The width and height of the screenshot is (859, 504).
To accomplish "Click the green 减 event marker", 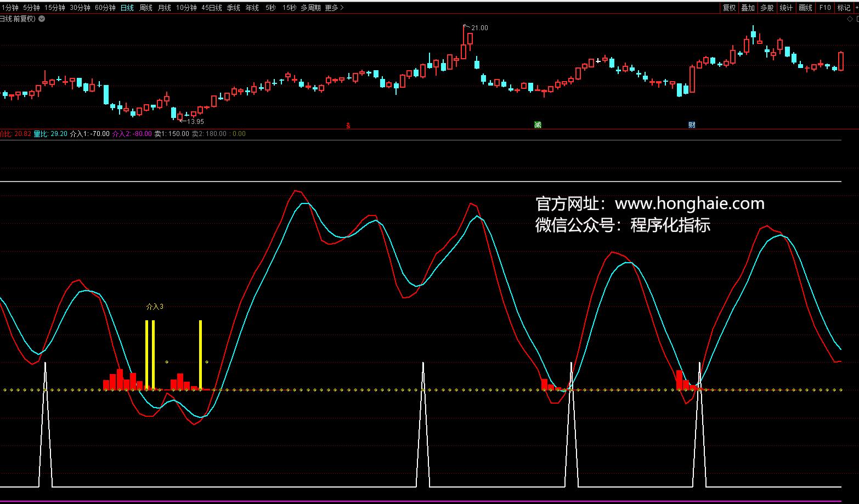I will tap(538, 125).
